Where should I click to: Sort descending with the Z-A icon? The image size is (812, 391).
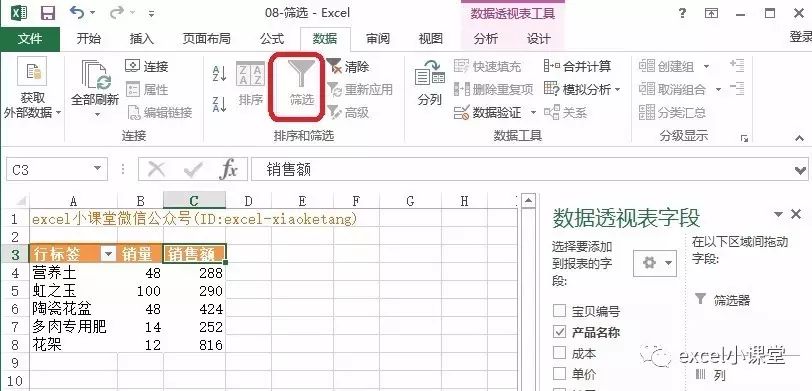220,104
